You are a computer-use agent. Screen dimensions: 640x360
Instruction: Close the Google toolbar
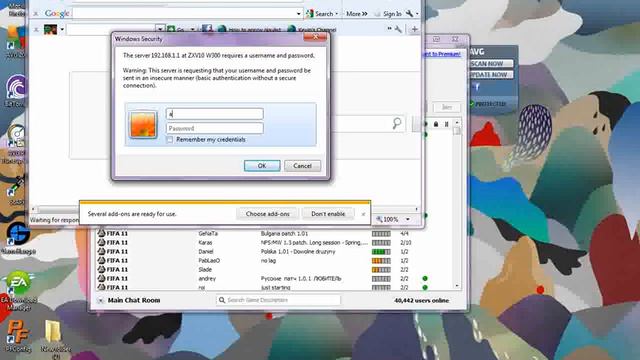(36, 14)
